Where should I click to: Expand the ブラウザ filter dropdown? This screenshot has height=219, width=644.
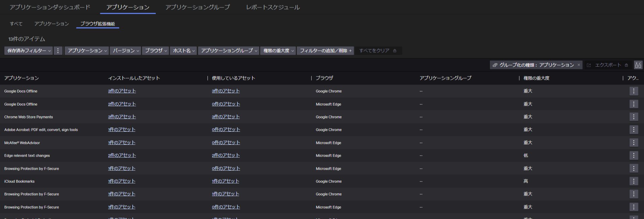[155, 51]
